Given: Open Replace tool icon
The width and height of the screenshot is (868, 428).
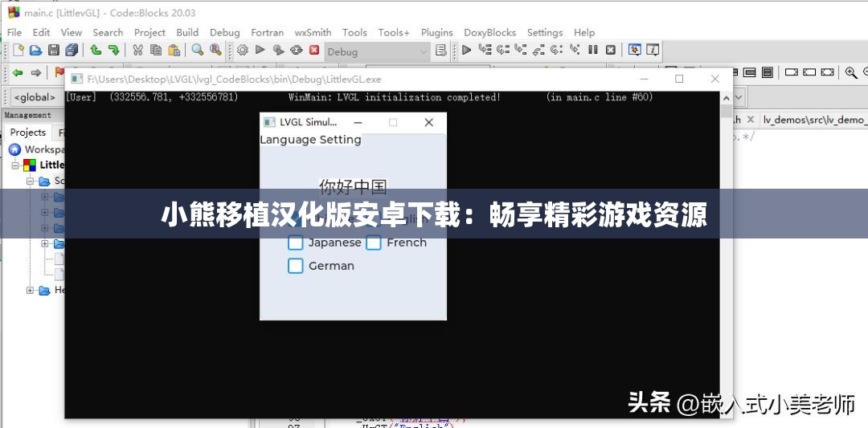Looking at the screenshot, I should coord(215,51).
